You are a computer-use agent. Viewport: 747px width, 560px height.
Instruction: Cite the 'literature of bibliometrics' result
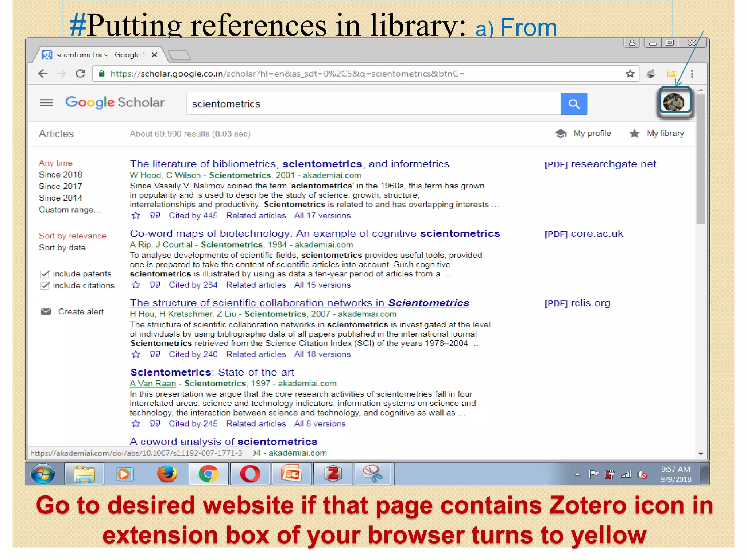155,215
